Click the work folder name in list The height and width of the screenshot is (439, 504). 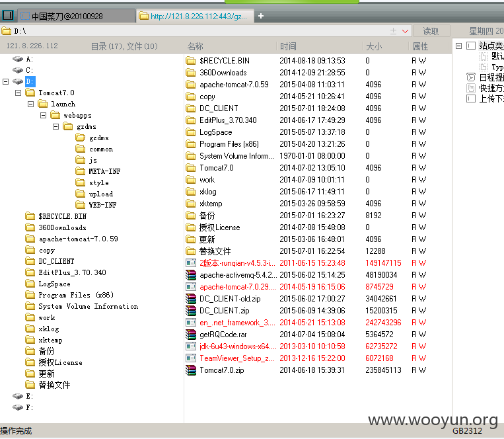(x=207, y=179)
